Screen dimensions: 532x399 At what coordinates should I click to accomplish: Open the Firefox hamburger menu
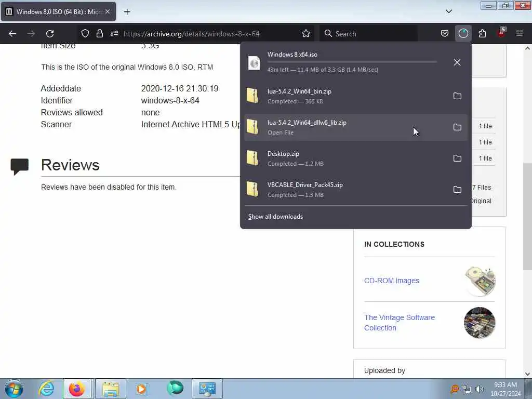tap(520, 34)
